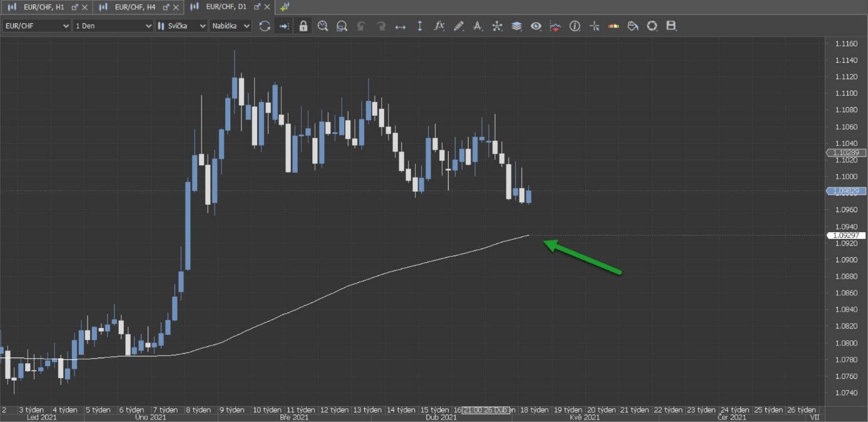Toggle the auto-shift chart arrow button

coord(284,26)
